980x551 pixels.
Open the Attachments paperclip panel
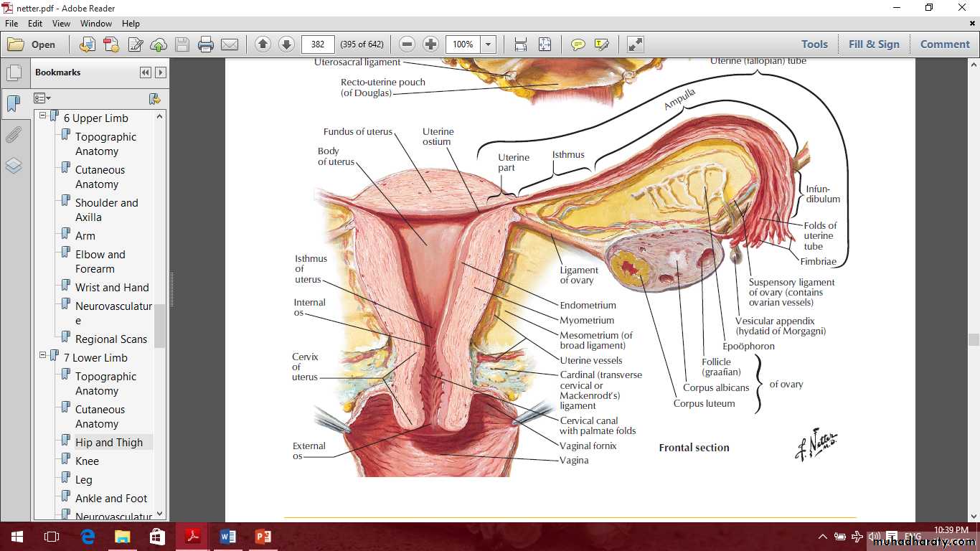click(14, 135)
